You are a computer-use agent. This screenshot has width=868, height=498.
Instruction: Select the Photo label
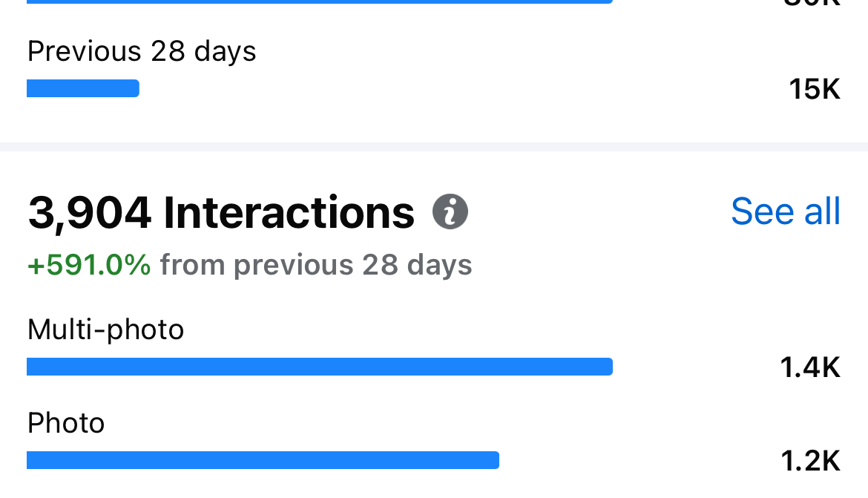pos(66,423)
